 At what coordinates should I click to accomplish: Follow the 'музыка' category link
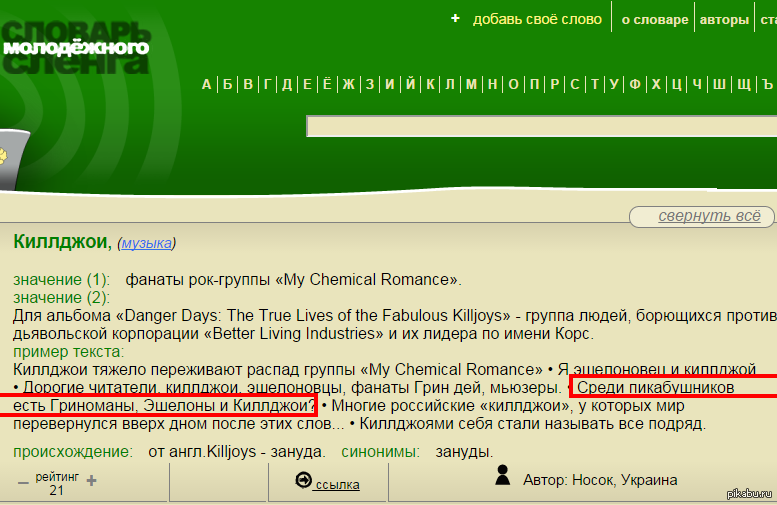146,243
